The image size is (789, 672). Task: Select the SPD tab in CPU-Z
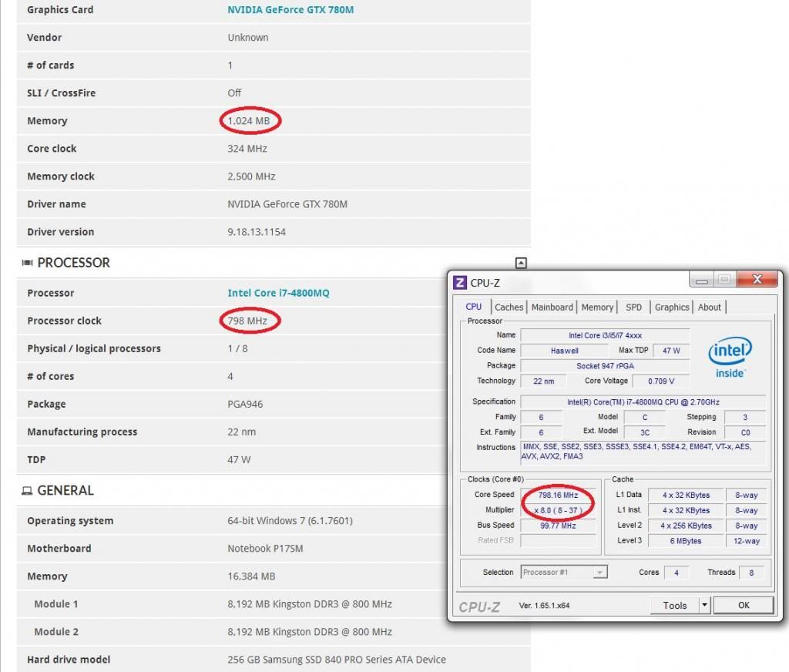pyautogui.click(x=633, y=307)
